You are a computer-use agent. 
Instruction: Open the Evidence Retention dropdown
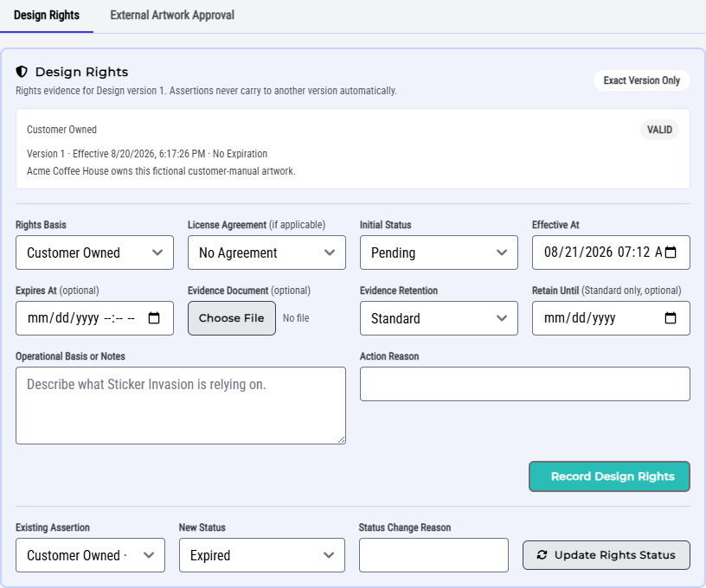pos(439,318)
